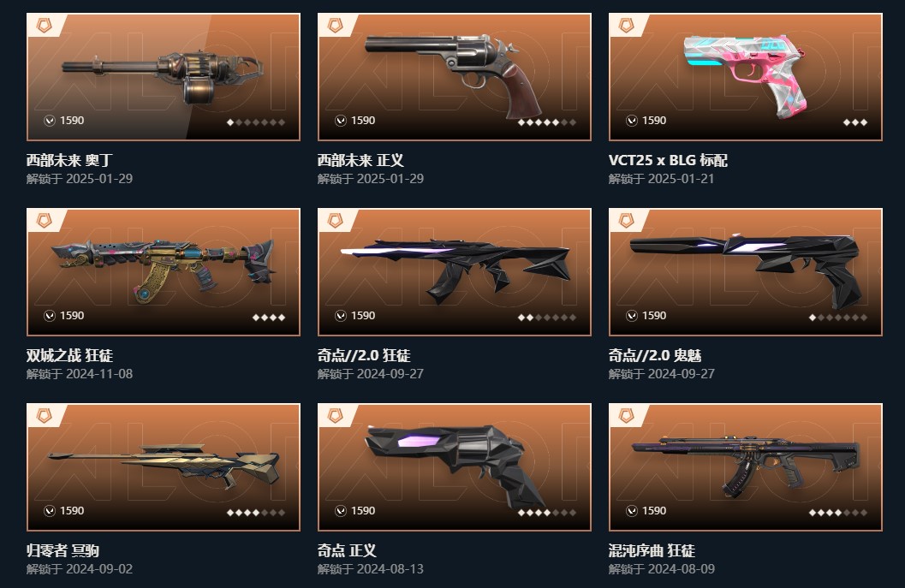Click the level diamonds on 奇点//2.0 狂徒 card
Viewport: 905px width, 588px height.
[x=546, y=318]
